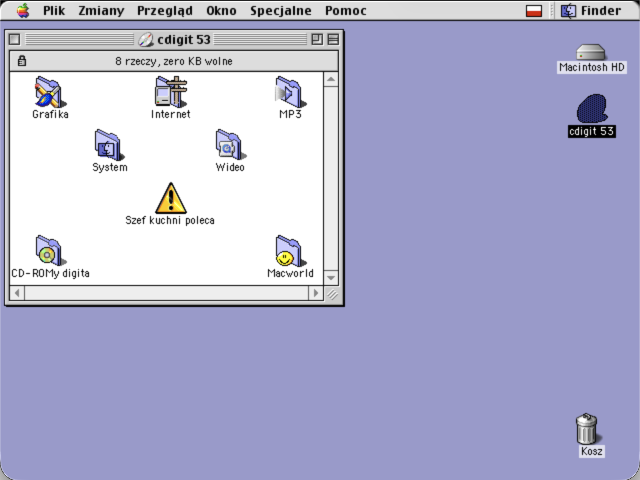Viewport: 640px width, 480px height.
Task: Select the Wideo folder icon
Action: click(x=231, y=145)
